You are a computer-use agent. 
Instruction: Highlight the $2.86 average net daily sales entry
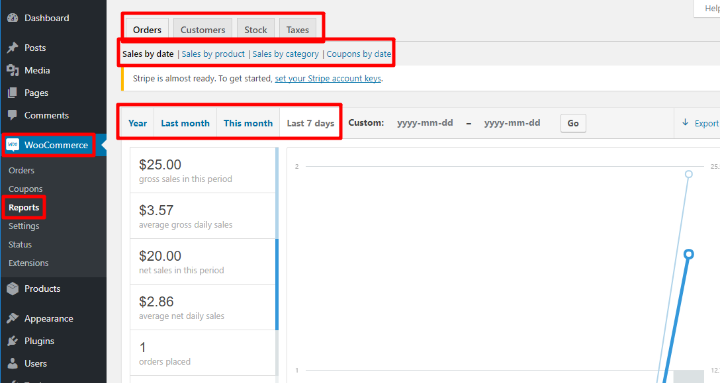tap(204, 307)
